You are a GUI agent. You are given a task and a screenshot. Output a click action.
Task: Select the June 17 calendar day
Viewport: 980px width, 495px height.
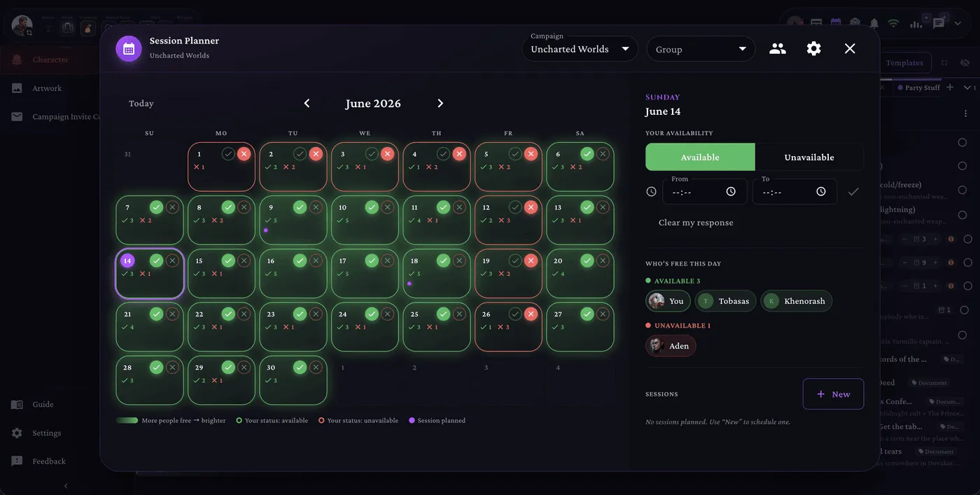[x=365, y=274]
